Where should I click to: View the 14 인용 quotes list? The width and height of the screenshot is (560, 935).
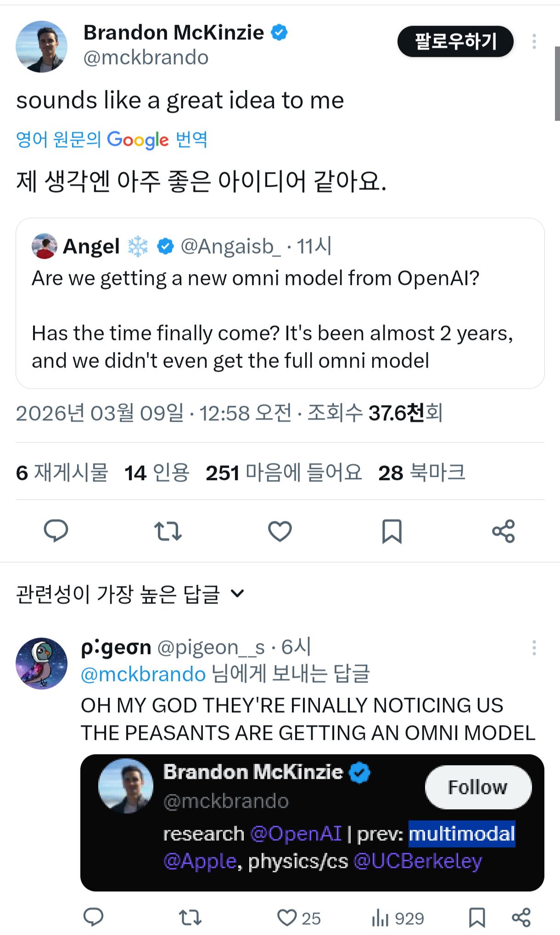[x=157, y=473]
